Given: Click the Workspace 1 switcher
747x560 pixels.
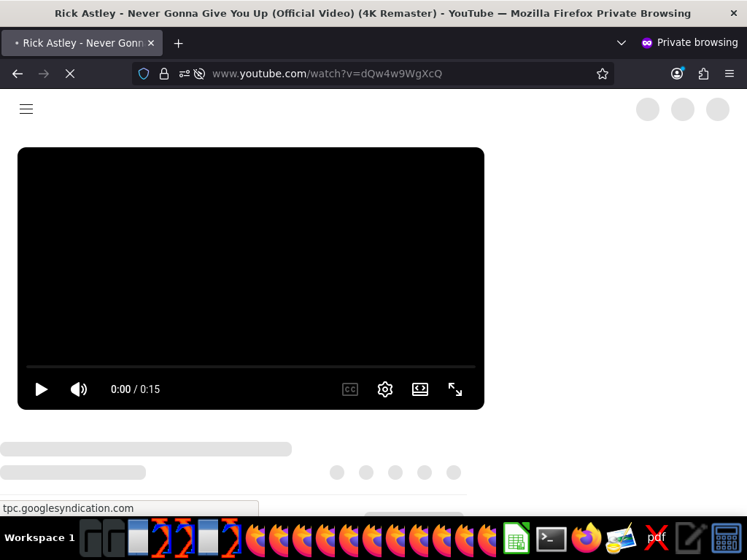Looking at the screenshot, I should coord(39,537).
